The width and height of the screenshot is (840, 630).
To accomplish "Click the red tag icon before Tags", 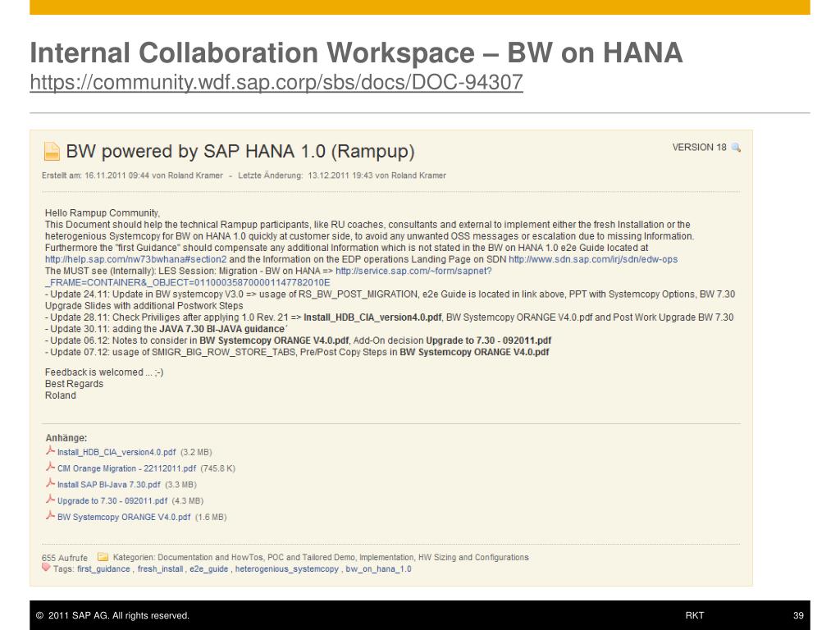I will [46, 568].
